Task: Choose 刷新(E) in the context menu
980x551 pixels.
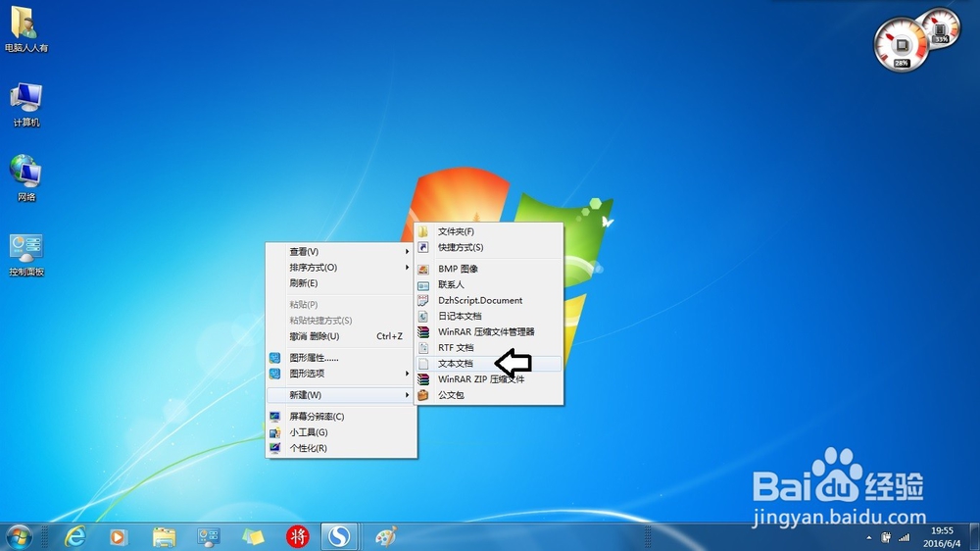Action: pyautogui.click(x=341, y=283)
